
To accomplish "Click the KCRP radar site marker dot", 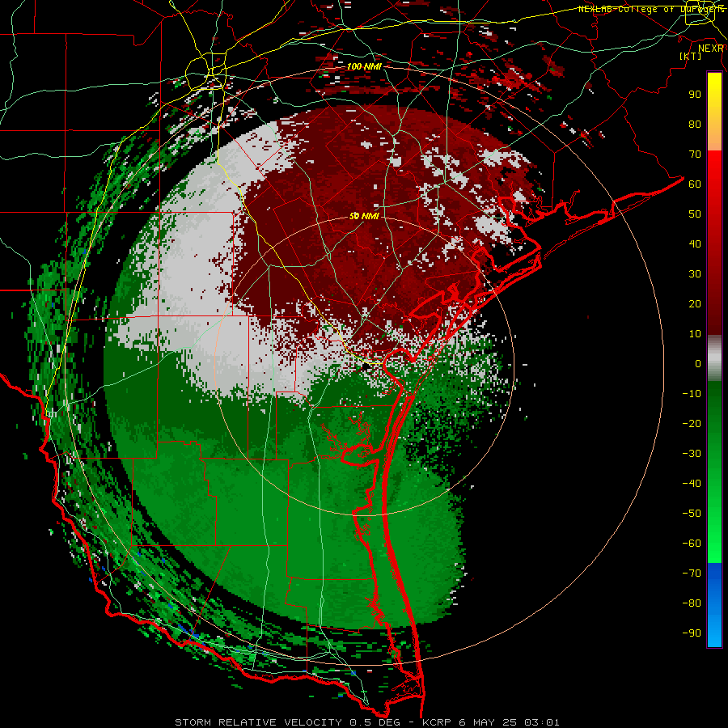I will (366, 366).
